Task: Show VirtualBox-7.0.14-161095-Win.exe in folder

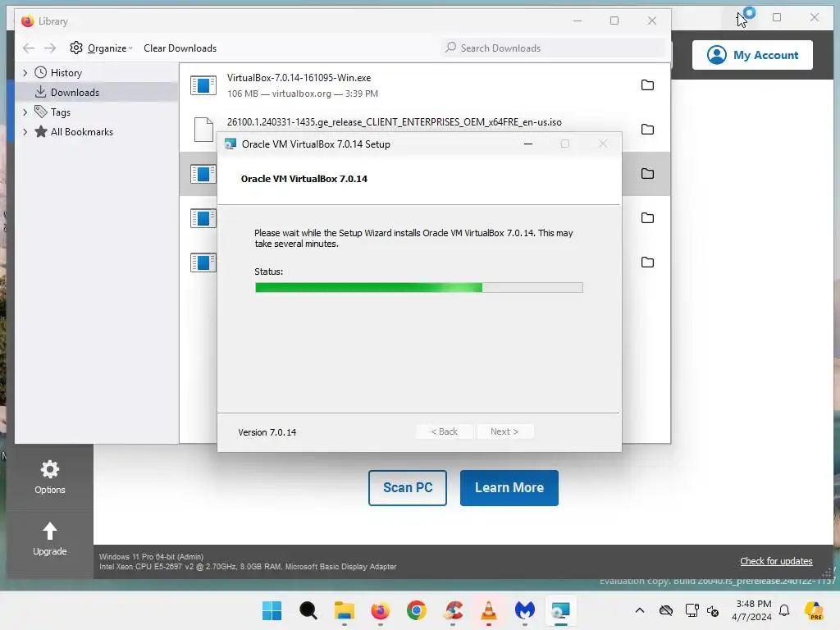Action: (x=648, y=85)
